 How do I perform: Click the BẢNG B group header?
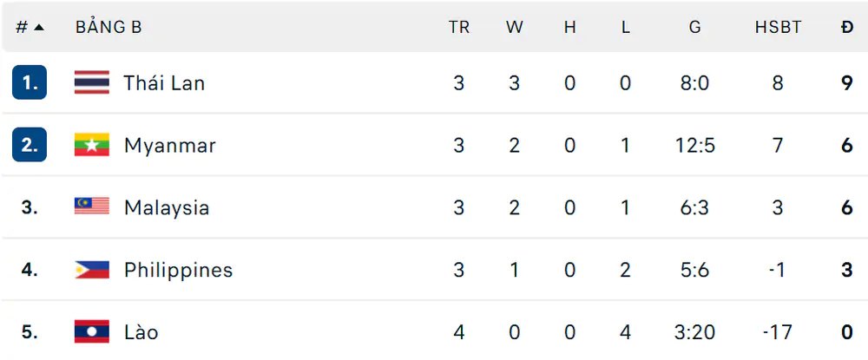click(108, 27)
